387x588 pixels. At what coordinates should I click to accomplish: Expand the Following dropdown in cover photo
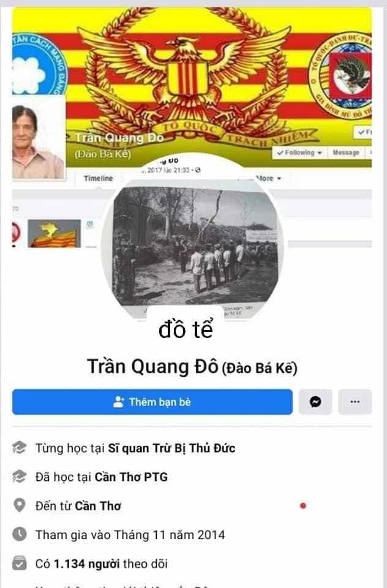pyautogui.click(x=299, y=153)
